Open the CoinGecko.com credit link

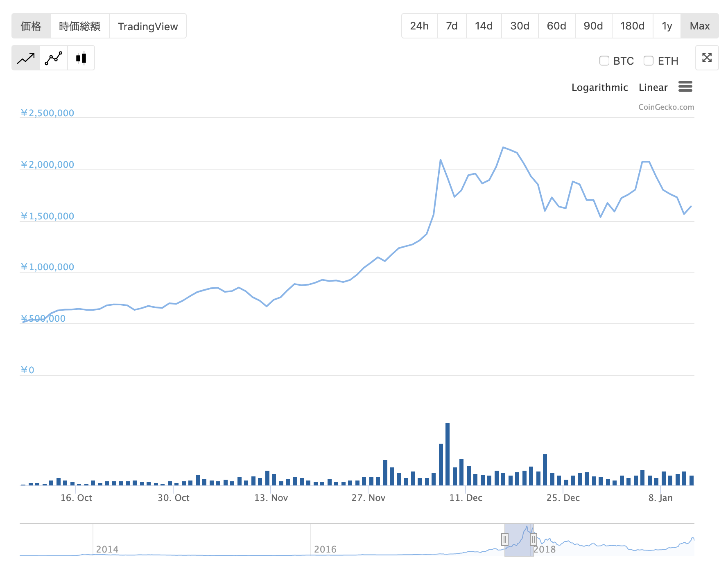pos(666,107)
